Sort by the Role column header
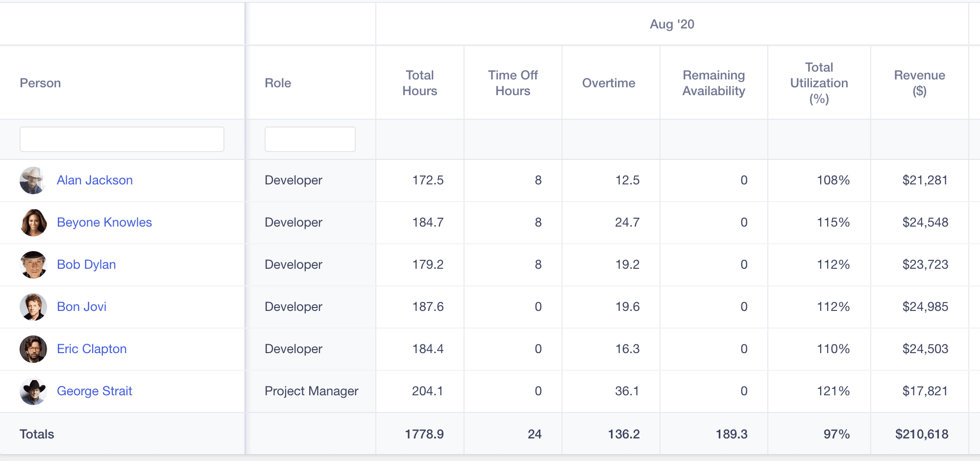The width and height of the screenshot is (980, 461). [x=278, y=83]
